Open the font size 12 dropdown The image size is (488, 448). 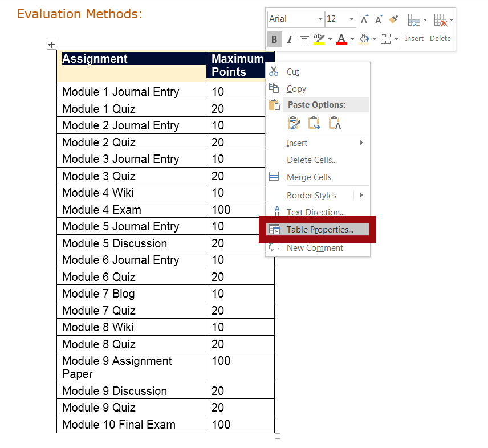[x=352, y=19]
